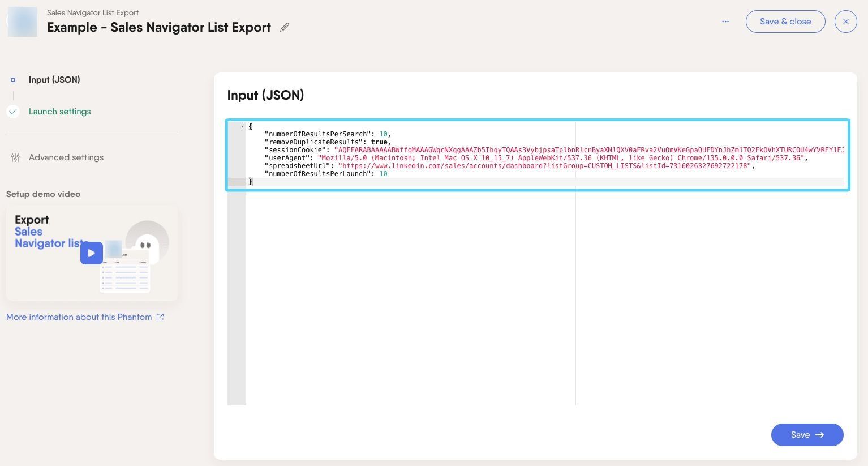Click the Sales Navigator List Export subtitle
868x466 pixels.
click(x=93, y=12)
